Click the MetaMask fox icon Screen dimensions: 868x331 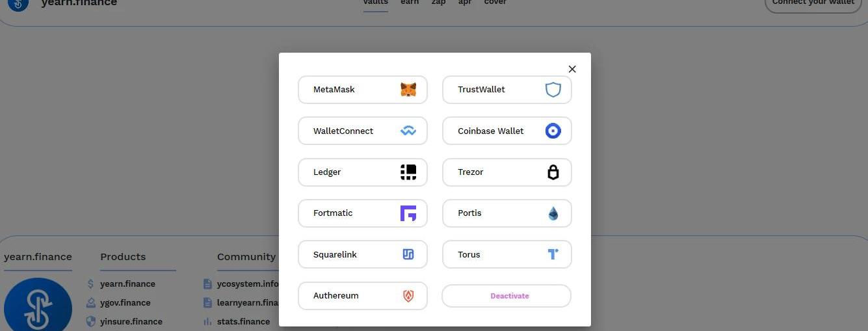pyautogui.click(x=408, y=90)
